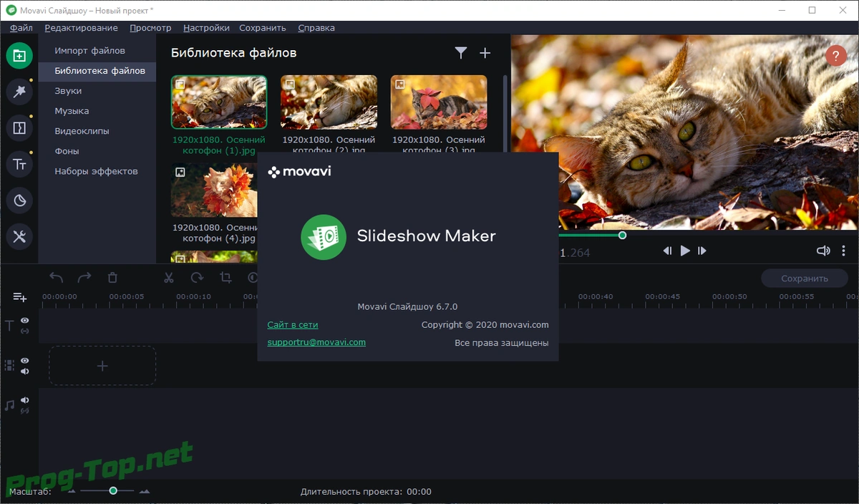This screenshot has height=504, width=859.
Task: Click the dashed add-media placeholder on the timeline
Action: (x=102, y=366)
